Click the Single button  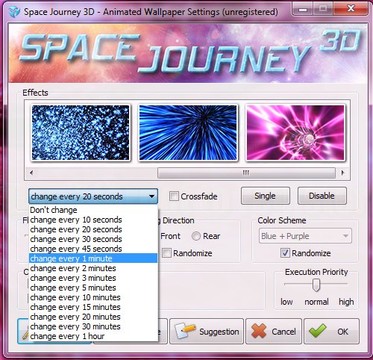(x=265, y=196)
